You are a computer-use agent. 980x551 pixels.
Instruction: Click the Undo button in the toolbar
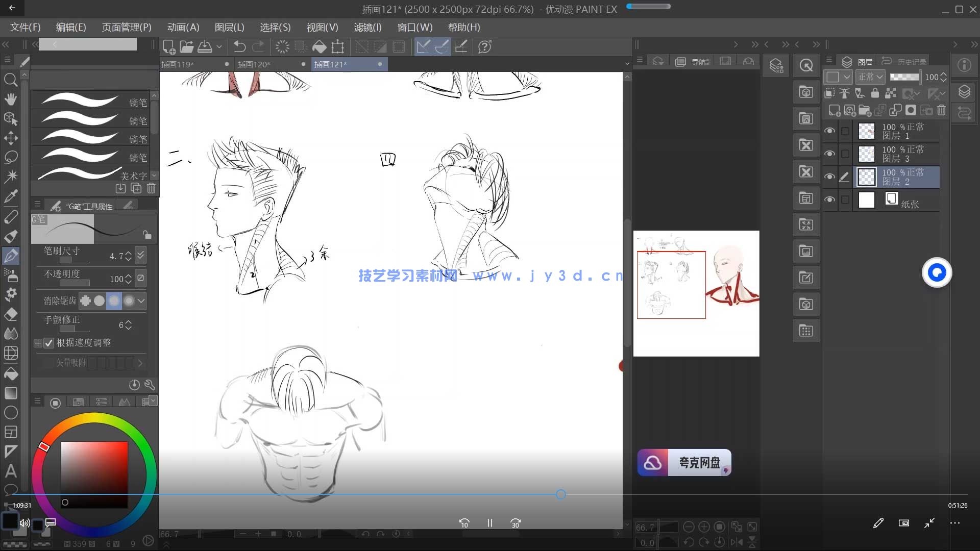[x=238, y=46]
